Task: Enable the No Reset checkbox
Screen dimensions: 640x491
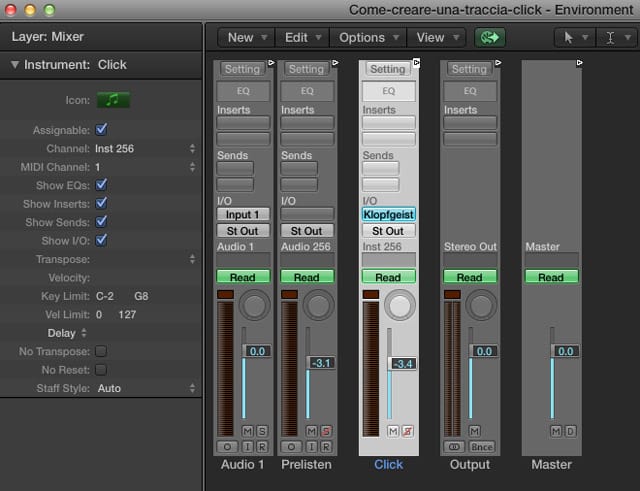Action: pyautogui.click(x=101, y=370)
